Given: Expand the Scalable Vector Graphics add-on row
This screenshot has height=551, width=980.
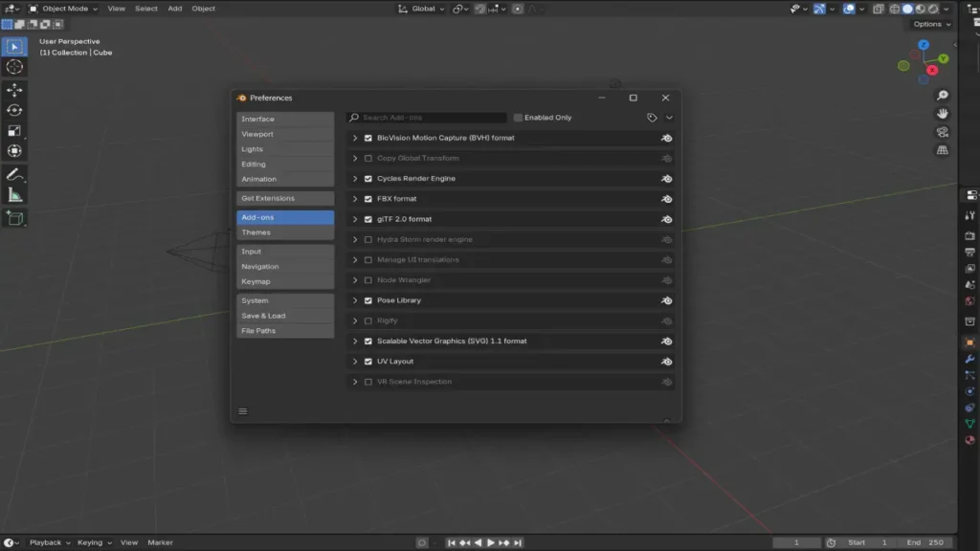Looking at the screenshot, I should pyautogui.click(x=355, y=342).
